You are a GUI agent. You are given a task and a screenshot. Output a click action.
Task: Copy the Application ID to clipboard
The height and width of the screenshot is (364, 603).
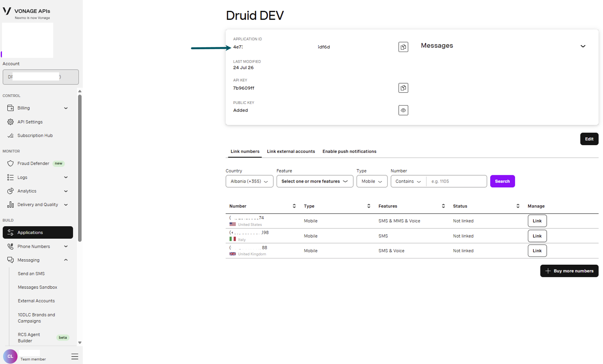click(403, 47)
